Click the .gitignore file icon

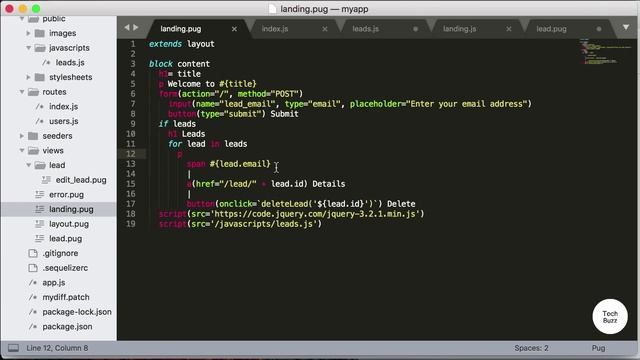(33, 253)
